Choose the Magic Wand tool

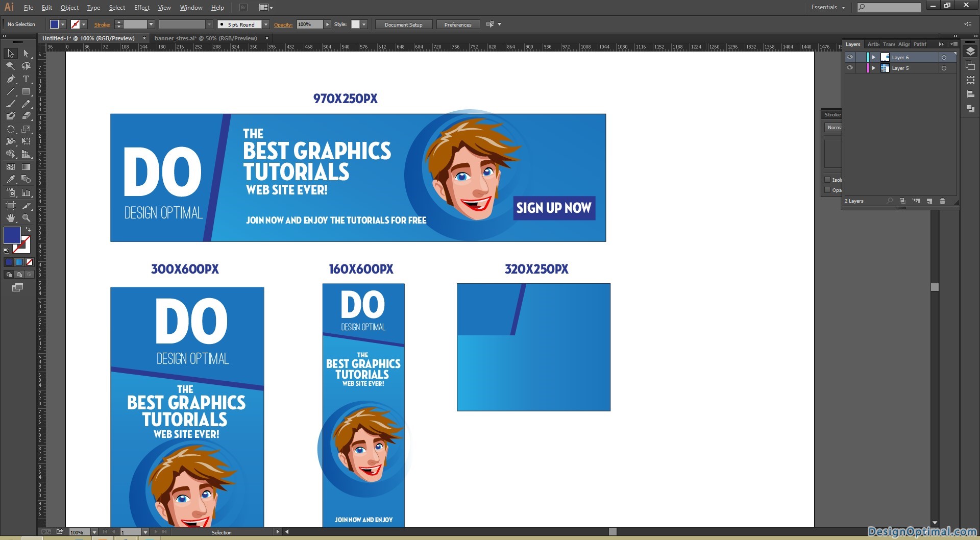pos(10,66)
